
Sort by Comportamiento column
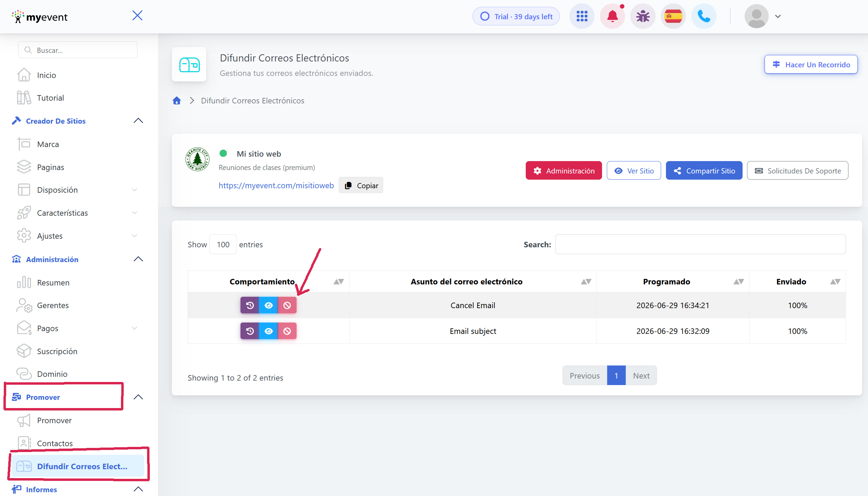pos(268,282)
